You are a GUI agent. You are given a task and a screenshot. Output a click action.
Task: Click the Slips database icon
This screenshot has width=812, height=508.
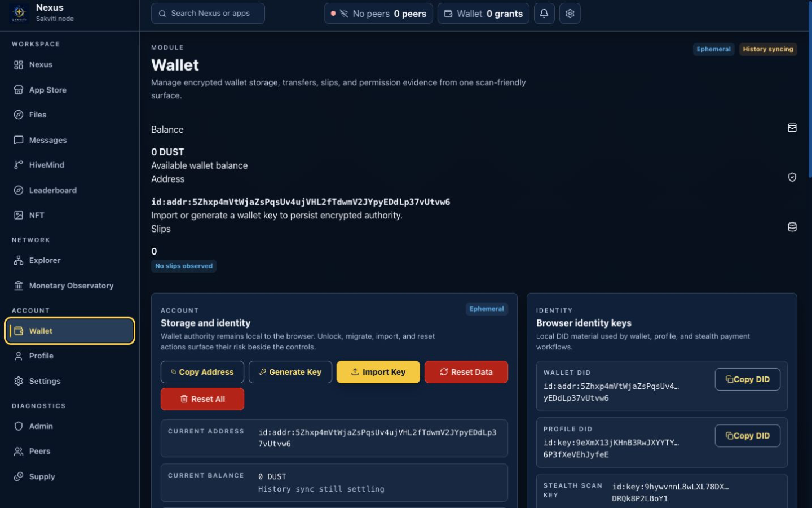click(792, 227)
